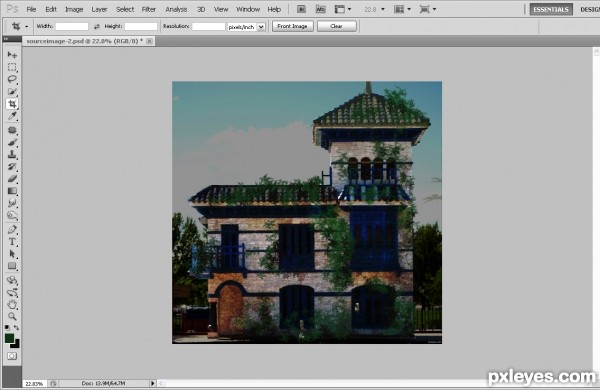Launch Mini Bridge from the application bar

click(x=321, y=9)
